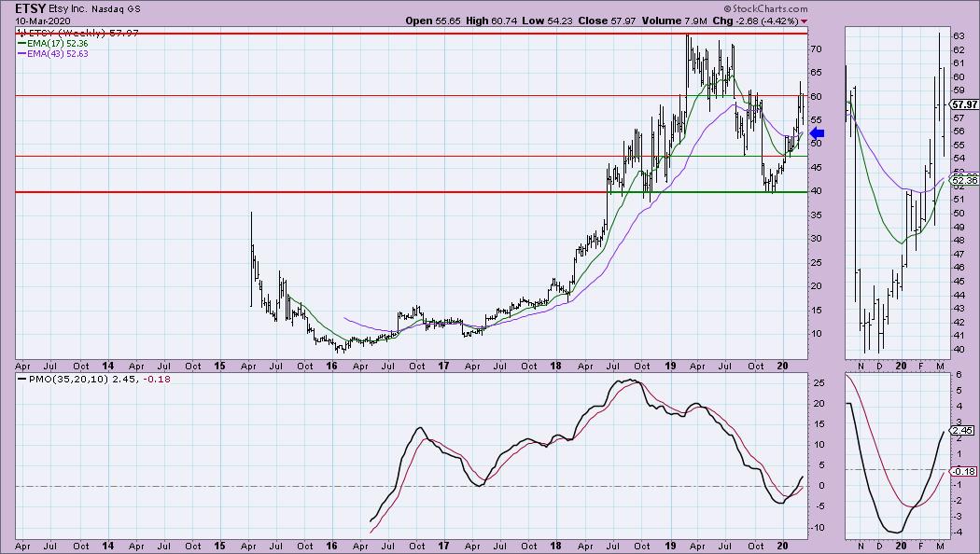The width and height of the screenshot is (980, 554).
Task: Click the -0.18 signal tag on the zoom PMO axis
Action: [x=964, y=472]
